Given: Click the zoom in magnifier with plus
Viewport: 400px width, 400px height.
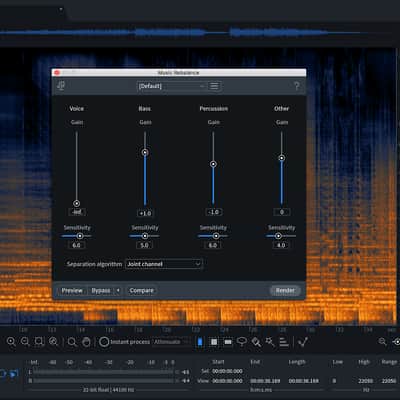Looking at the screenshot, I should [11, 341].
